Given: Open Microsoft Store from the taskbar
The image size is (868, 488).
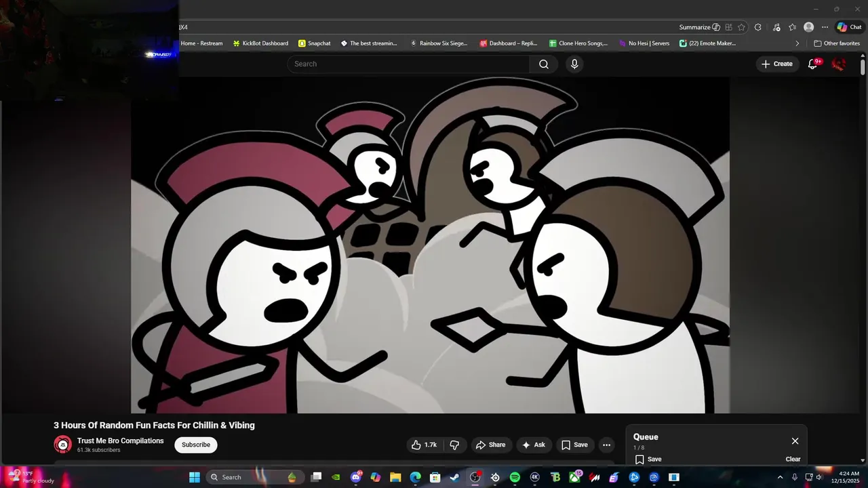Looking at the screenshot, I should pos(435,477).
